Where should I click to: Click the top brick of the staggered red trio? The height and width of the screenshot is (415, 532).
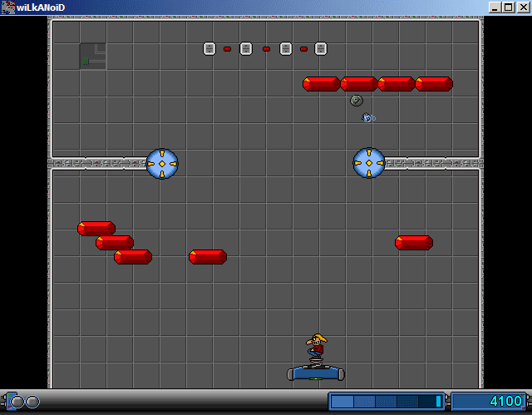pos(96,229)
